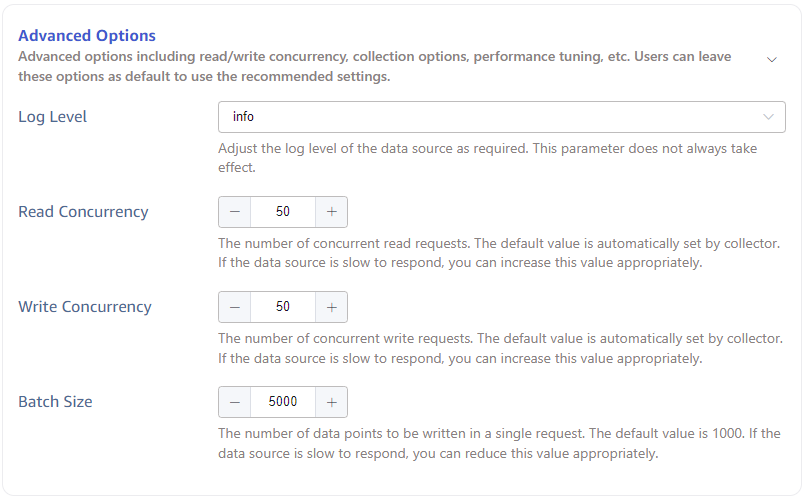
Task: Click the Log Level help description text
Action: 487,158
